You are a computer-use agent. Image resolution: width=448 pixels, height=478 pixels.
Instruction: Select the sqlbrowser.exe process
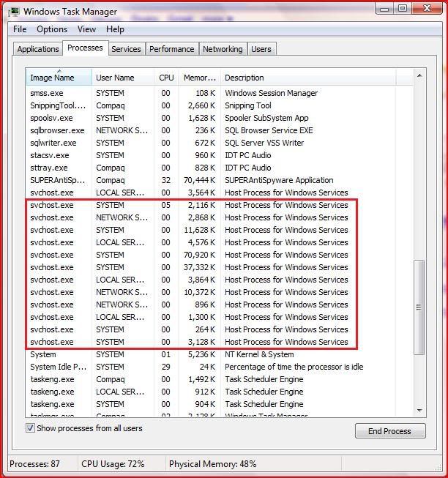[x=220, y=130]
